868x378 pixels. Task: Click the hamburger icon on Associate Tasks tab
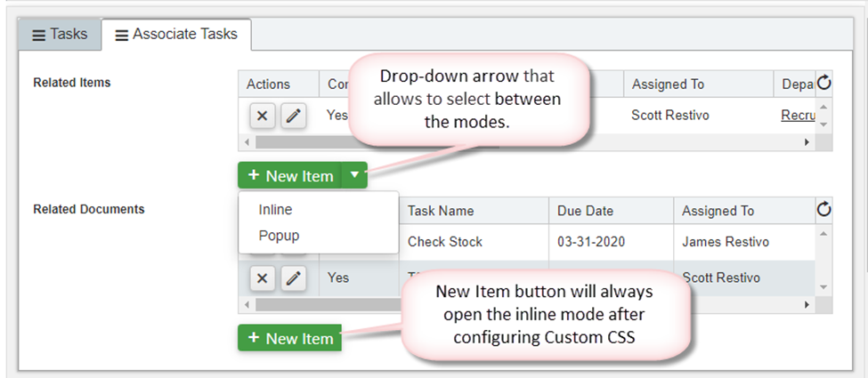pos(121,36)
